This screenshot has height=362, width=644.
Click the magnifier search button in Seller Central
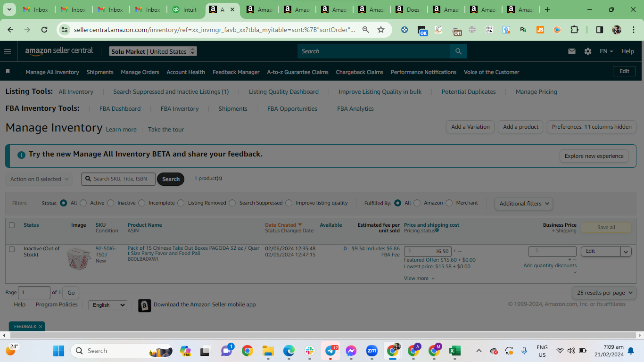(x=458, y=51)
